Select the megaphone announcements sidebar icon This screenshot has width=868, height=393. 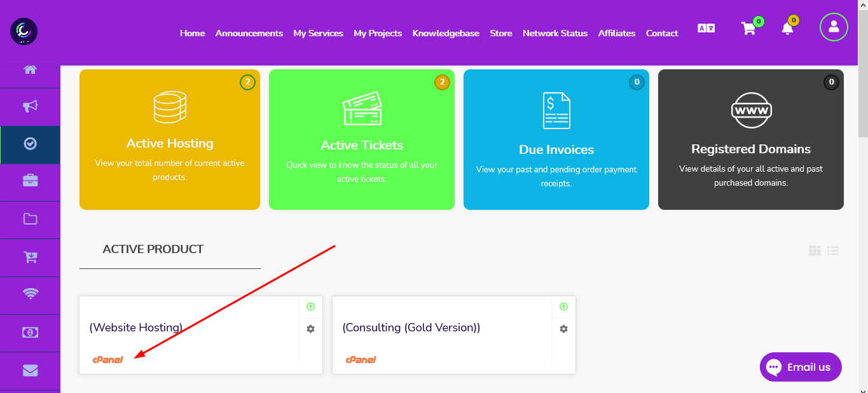click(30, 106)
